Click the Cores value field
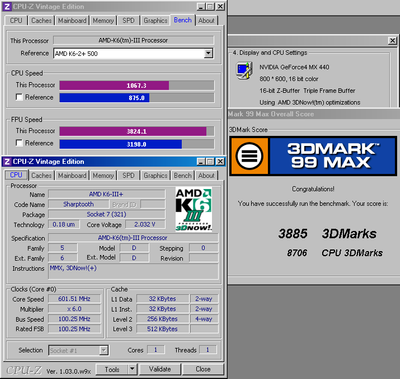Image resolution: width=400 pixels, height=379 pixels. (155, 350)
